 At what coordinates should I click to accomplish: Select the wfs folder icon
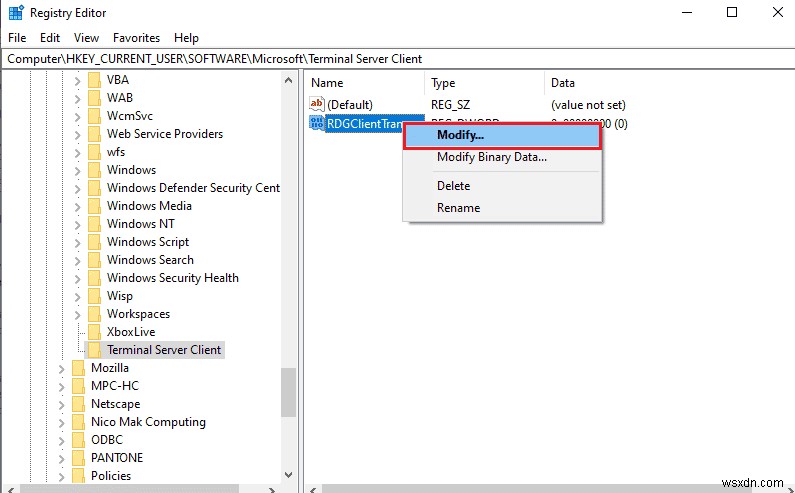coord(94,152)
